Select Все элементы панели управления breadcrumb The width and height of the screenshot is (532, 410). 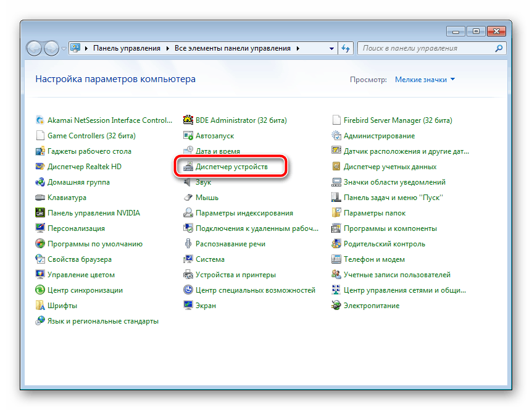coord(233,48)
